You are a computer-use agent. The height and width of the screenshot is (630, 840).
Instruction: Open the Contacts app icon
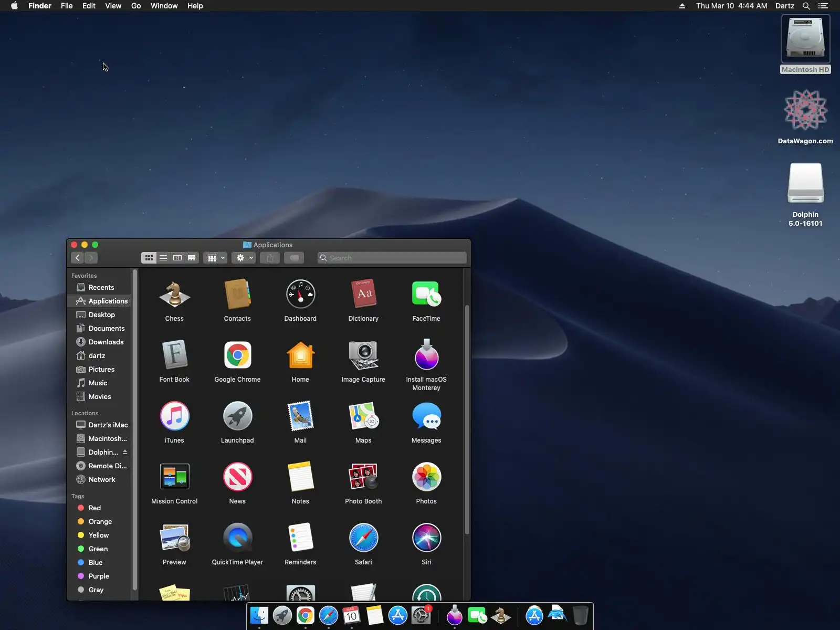tap(237, 295)
